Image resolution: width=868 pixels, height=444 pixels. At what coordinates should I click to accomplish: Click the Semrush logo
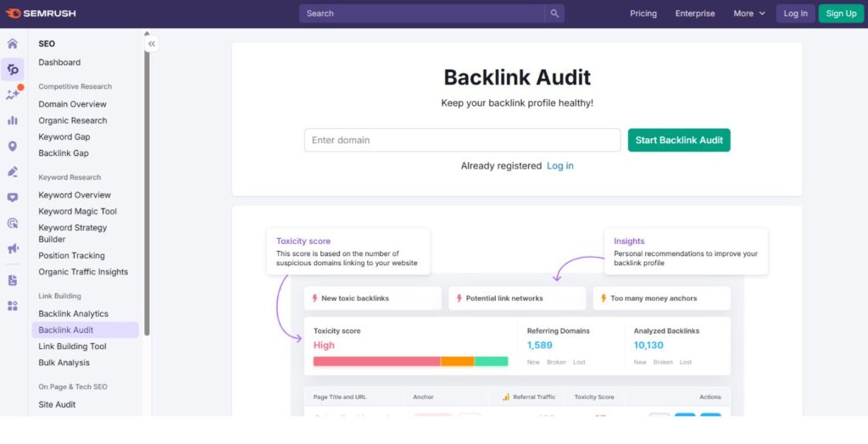[41, 14]
